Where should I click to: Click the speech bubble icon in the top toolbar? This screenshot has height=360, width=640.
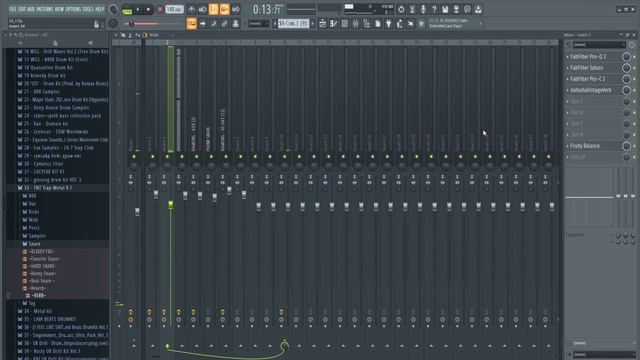(x=467, y=9)
